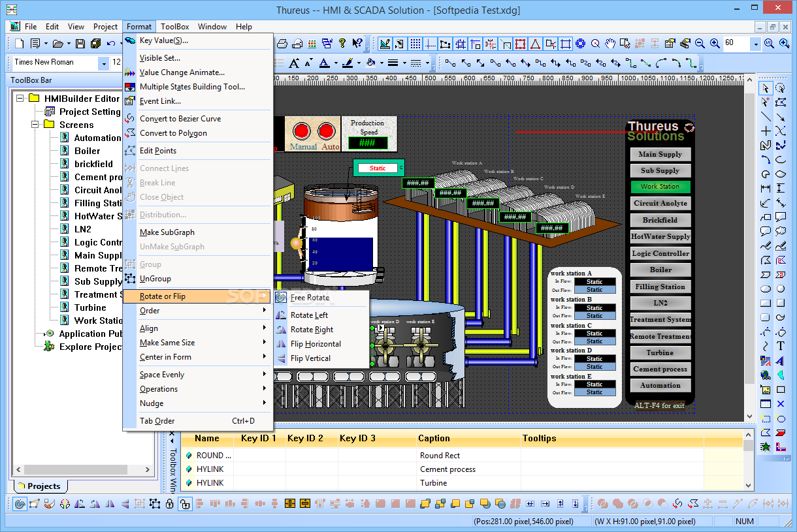Click the highlight color pen swatch
The height and width of the screenshot is (532, 797).
pyautogui.click(x=347, y=63)
